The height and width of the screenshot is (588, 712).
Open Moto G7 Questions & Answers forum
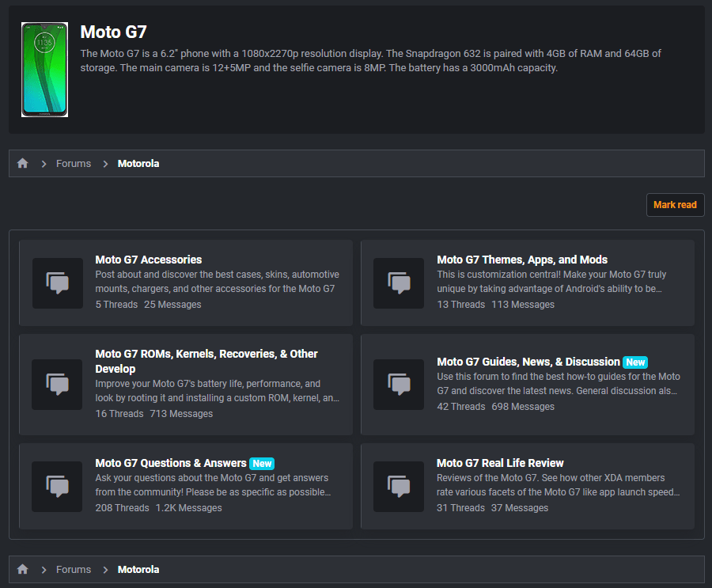(x=171, y=463)
